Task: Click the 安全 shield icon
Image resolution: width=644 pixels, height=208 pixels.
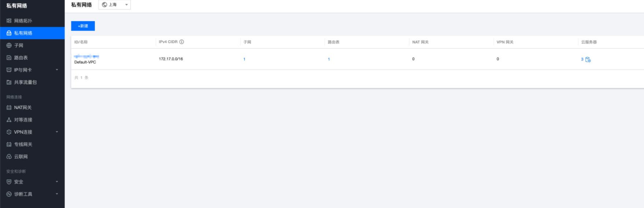Action: [9, 182]
